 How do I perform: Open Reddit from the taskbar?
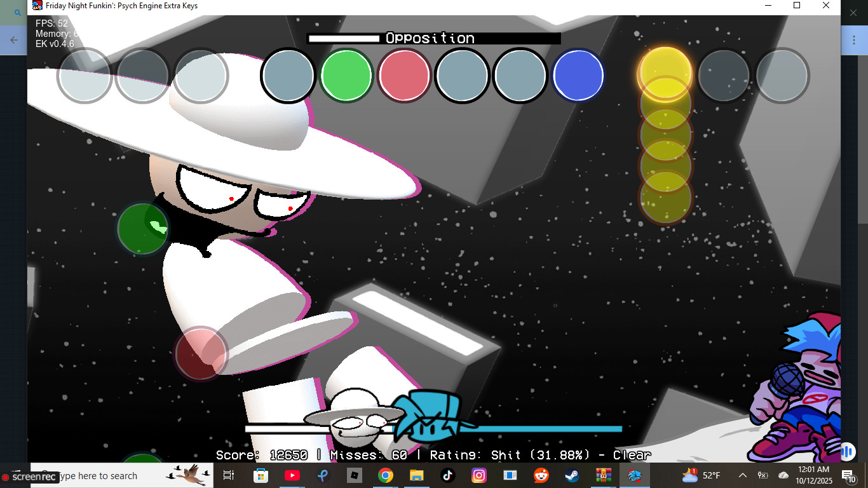pos(541,475)
